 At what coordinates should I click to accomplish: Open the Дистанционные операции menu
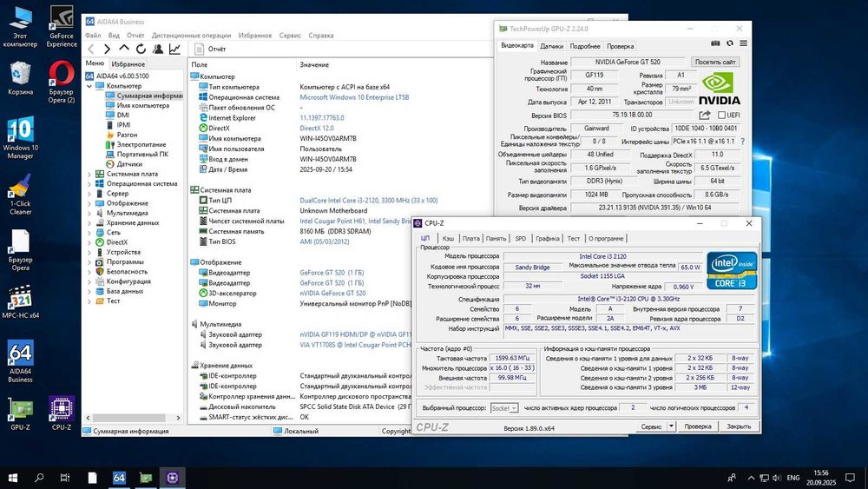(191, 36)
